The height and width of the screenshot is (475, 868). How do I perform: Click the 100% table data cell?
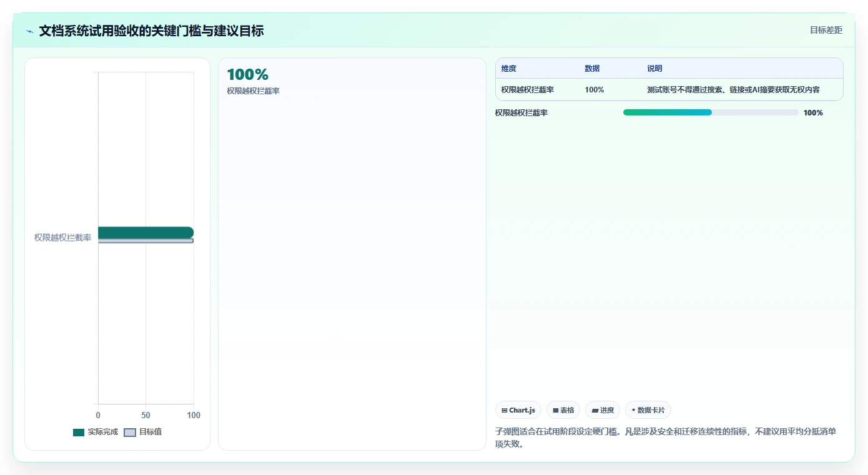pos(594,90)
